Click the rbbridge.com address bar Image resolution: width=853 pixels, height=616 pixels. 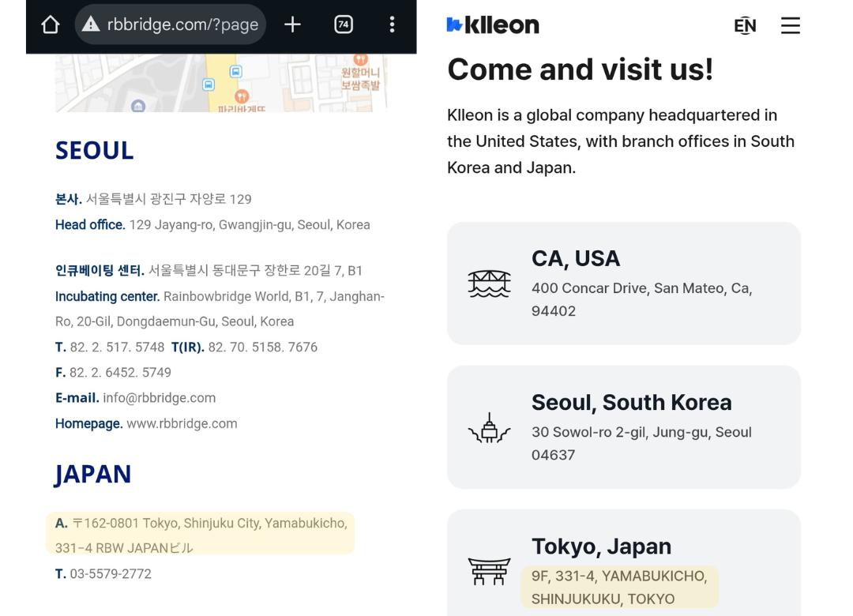[182, 25]
